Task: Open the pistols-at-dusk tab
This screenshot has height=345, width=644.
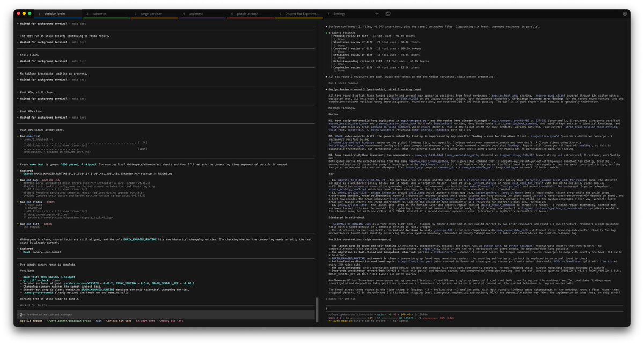Action: pyautogui.click(x=252, y=13)
